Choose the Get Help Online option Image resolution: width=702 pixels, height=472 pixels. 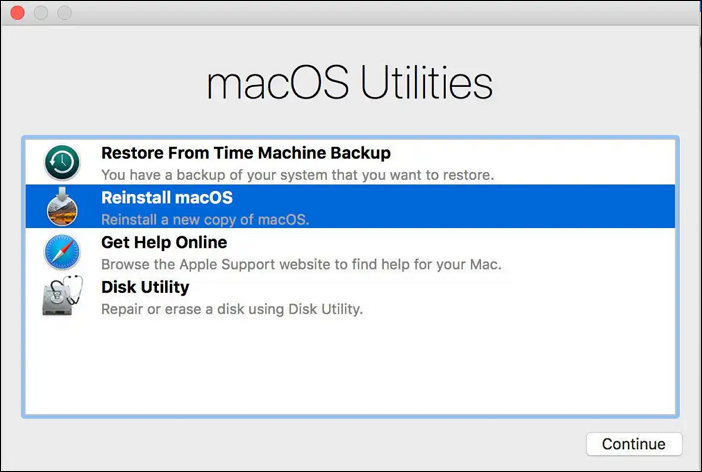[x=164, y=242]
